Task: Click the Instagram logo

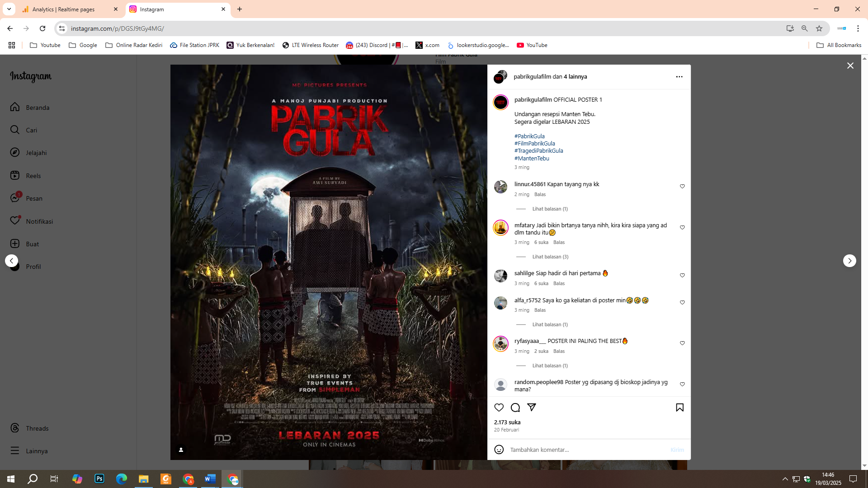Action: click(31, 76)
